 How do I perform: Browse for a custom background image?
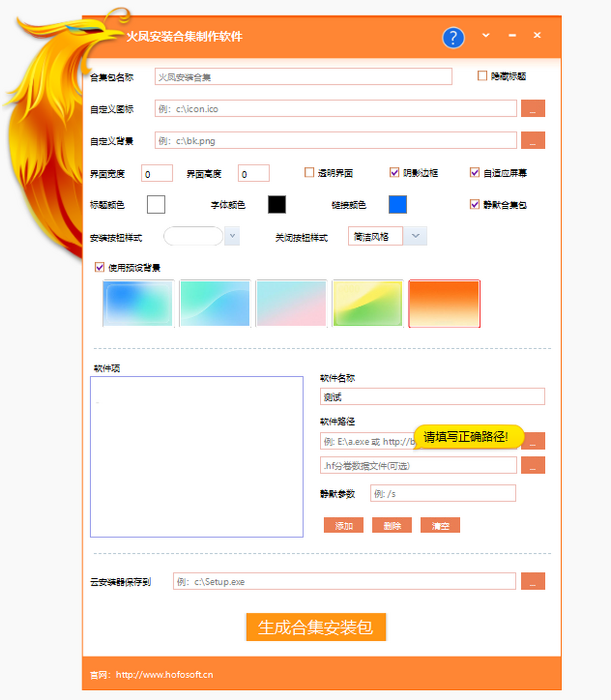[533, 141]
